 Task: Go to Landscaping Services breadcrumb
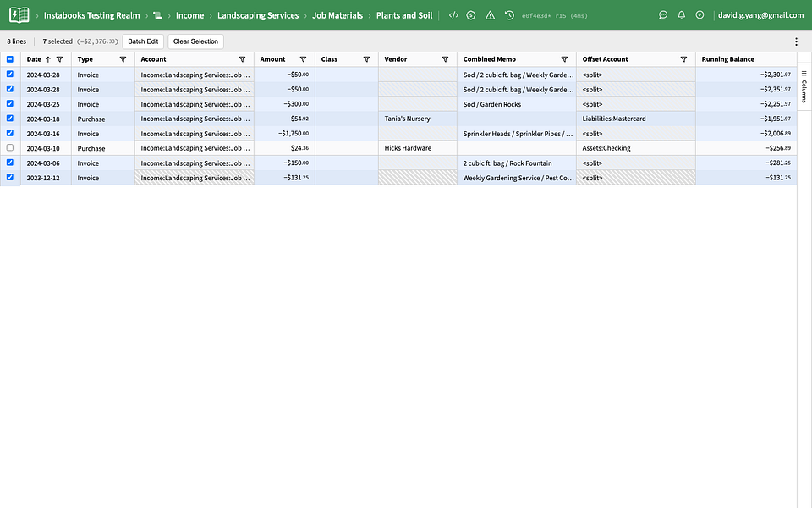click(258, 15)
